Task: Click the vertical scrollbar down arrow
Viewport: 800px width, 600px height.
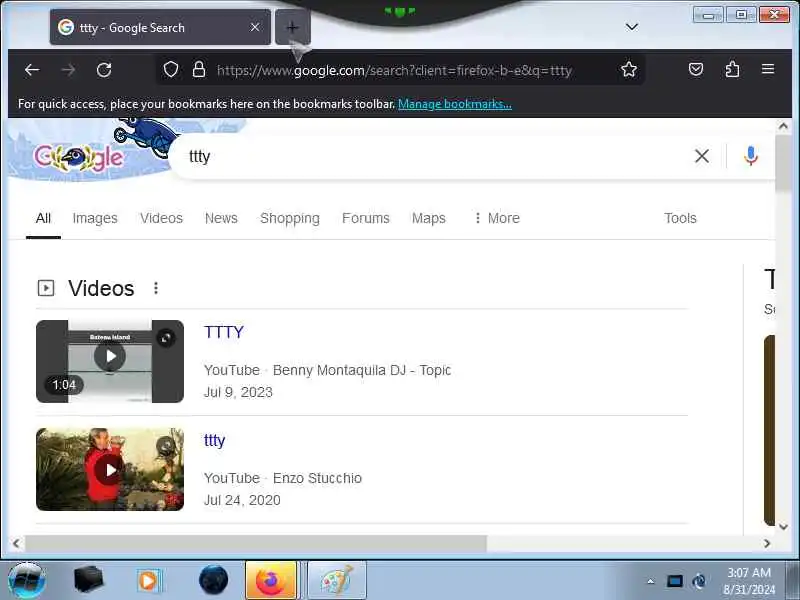Action: point(783,527)
